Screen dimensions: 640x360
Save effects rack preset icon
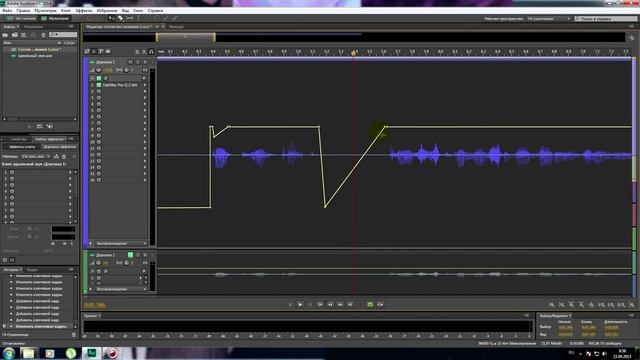pos(56,156)
